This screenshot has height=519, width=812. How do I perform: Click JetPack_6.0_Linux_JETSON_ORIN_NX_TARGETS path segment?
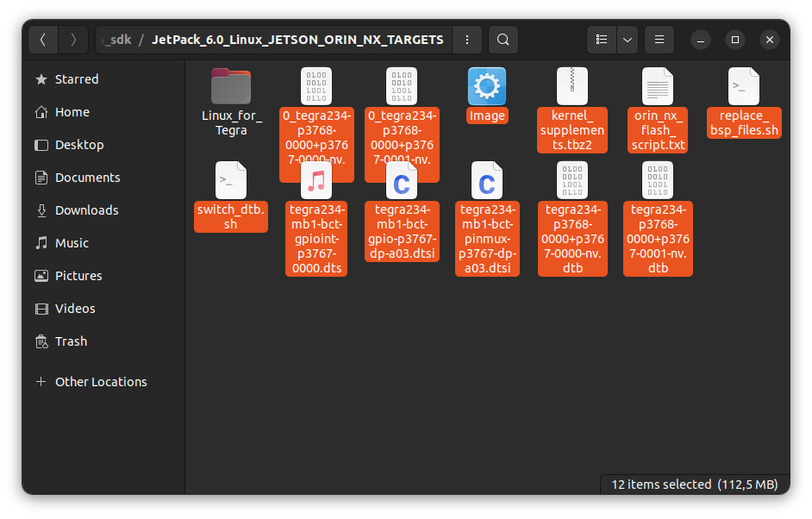(x=297, y=40)
